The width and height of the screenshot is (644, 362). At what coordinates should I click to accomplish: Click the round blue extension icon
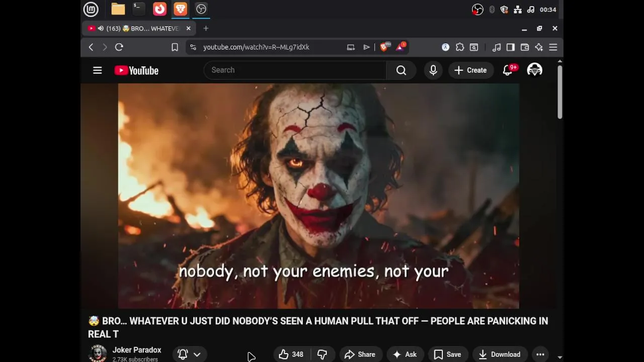pos(445,47)
